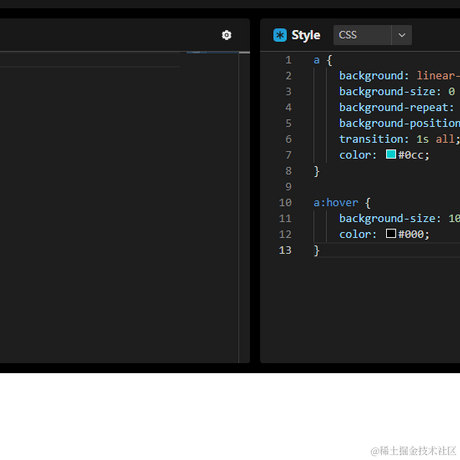This screenshot has height=460, width=460.
Task: Click the empty line 9 in CSS editor
Action: [387, 187]
